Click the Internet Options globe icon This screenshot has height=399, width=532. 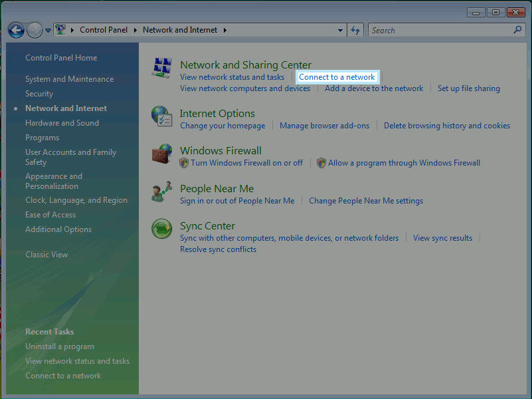click(x=161, y=116)
